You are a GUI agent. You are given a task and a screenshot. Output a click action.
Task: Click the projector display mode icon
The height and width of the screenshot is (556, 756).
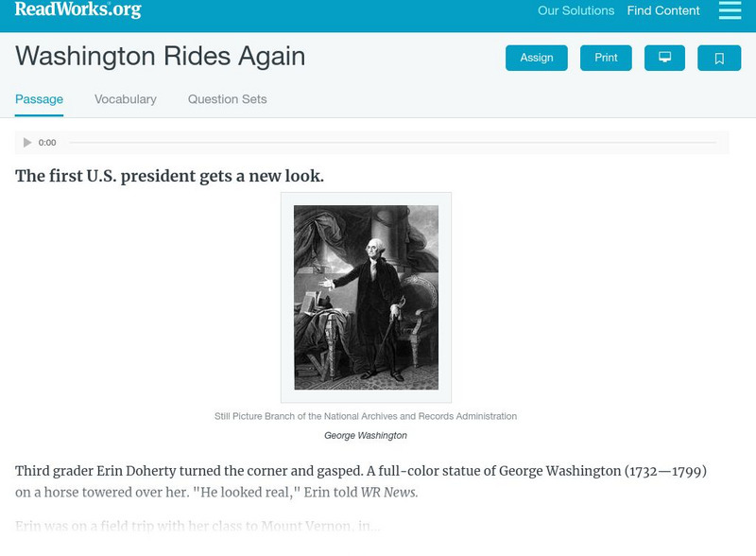click(665, 57)
